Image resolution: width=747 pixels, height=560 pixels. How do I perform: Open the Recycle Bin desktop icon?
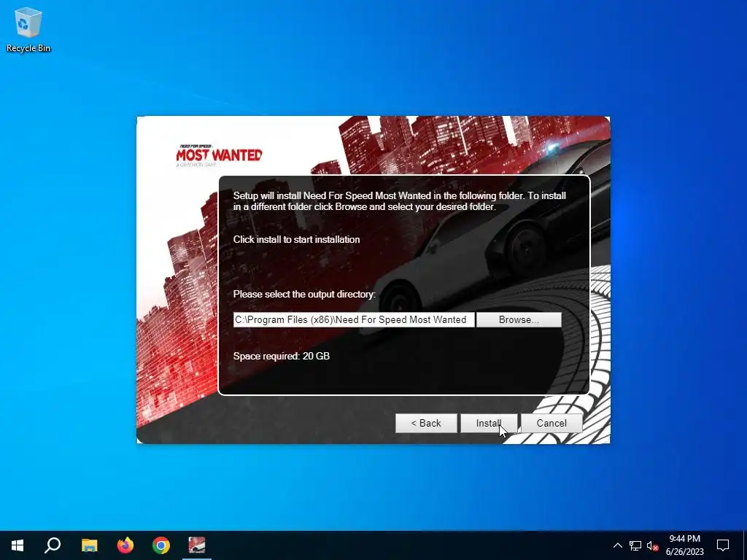pos(28,29)
